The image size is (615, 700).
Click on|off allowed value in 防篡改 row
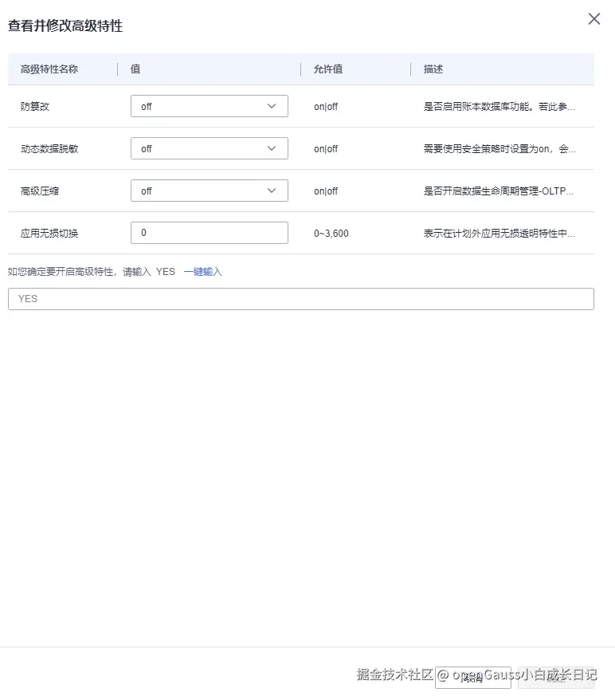326,107
